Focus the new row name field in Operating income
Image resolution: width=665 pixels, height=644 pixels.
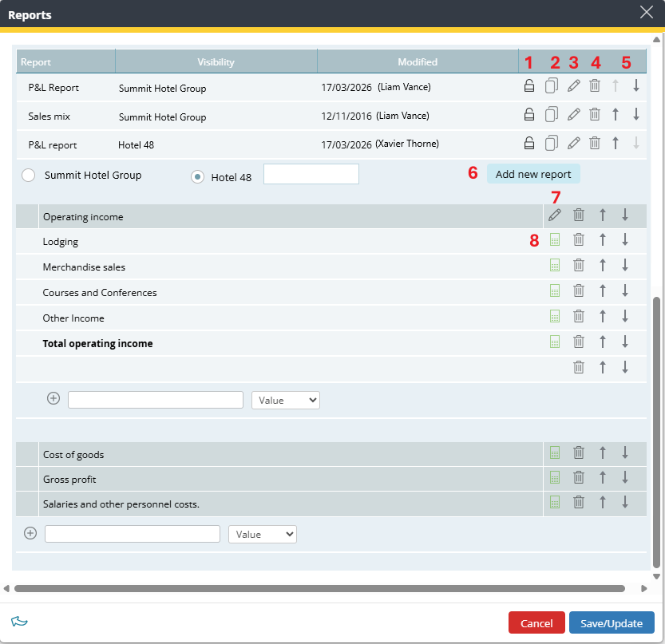[x=156, y=400]
